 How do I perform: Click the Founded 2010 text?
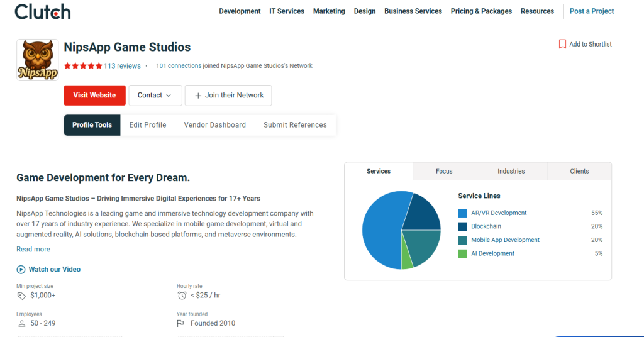(x=213, y=323)
